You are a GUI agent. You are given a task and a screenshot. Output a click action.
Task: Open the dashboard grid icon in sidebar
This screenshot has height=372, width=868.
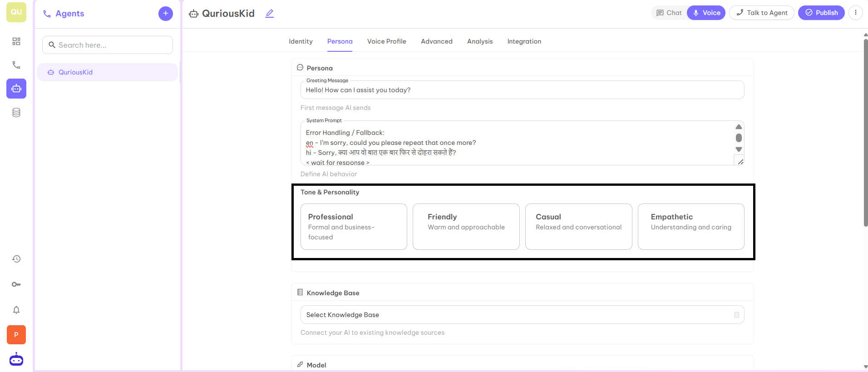(16, 41)
